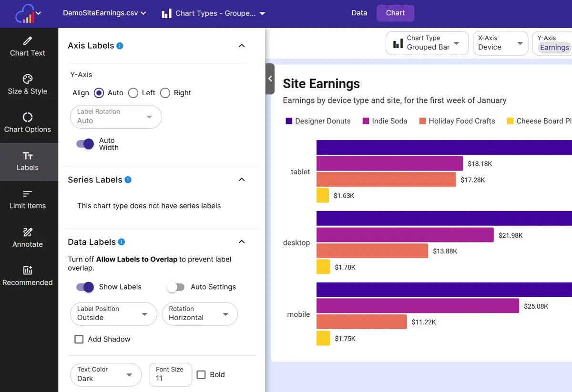The width and height of the screenshot is (572, 392).
Task: Click the mobile axis label
Action: pos(298,314)
